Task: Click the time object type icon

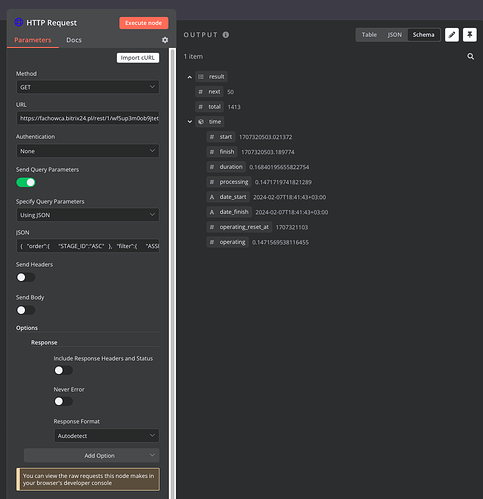Action: 201,122
